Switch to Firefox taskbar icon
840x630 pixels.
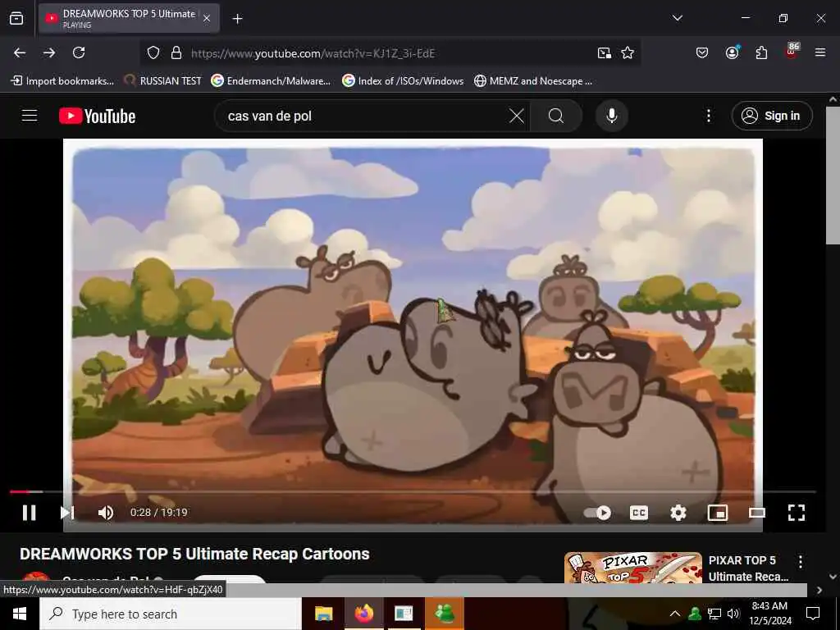[x=363, y=614]
